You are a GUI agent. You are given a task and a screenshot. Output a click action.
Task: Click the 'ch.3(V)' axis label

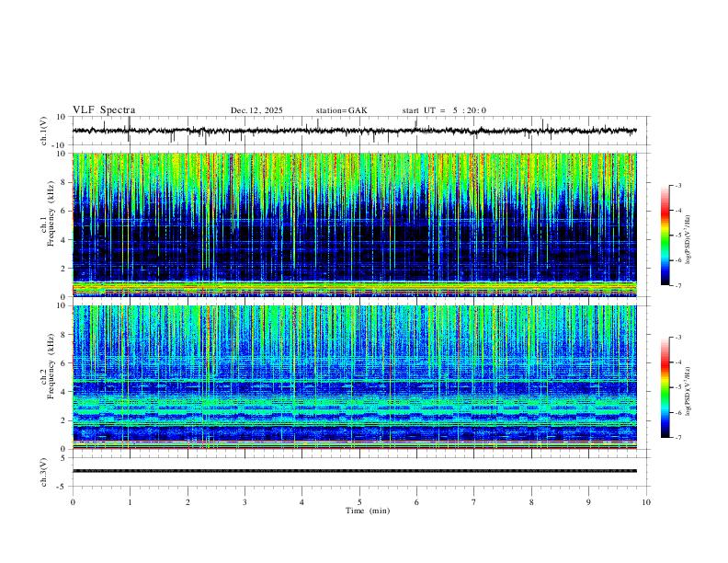(44, 473)
